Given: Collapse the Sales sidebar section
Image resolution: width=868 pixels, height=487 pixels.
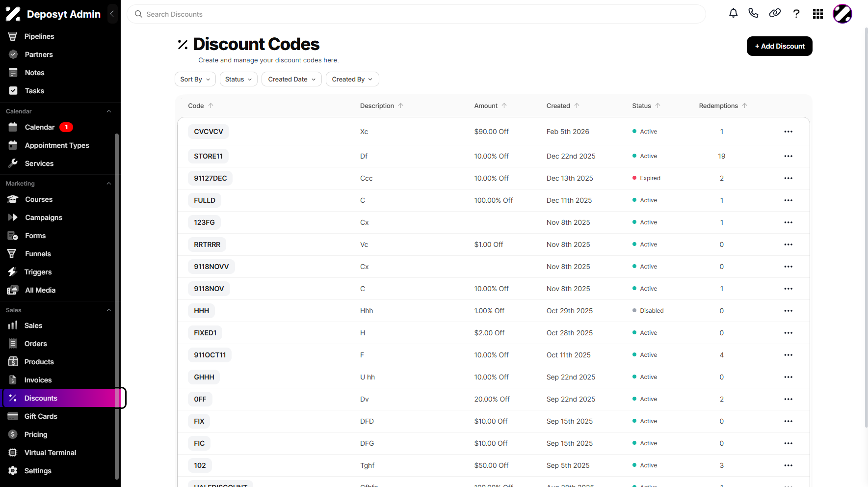Looking at the screenshot, I should click(109, 310).
